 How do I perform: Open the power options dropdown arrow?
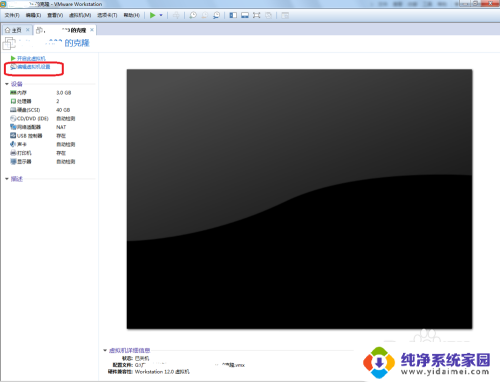click(161, 15)
